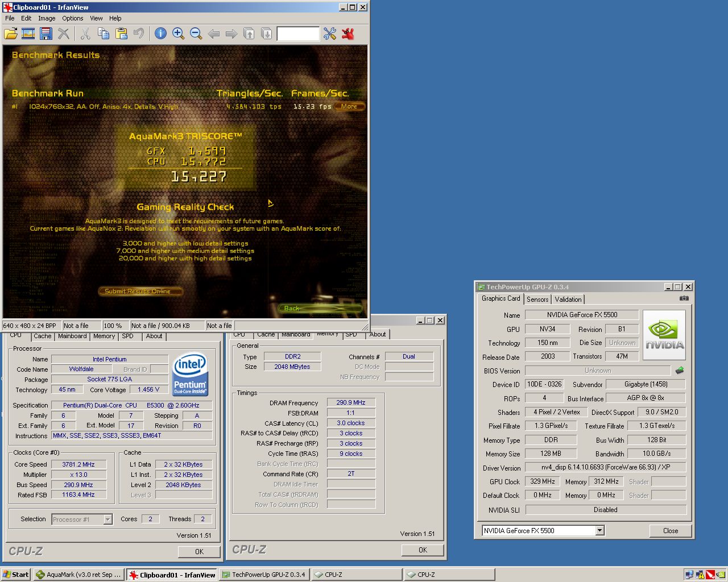Switch to Mainboard tab in left CPU-Z
The height and width of the screenshot is (582, 728).
[72, 336]
